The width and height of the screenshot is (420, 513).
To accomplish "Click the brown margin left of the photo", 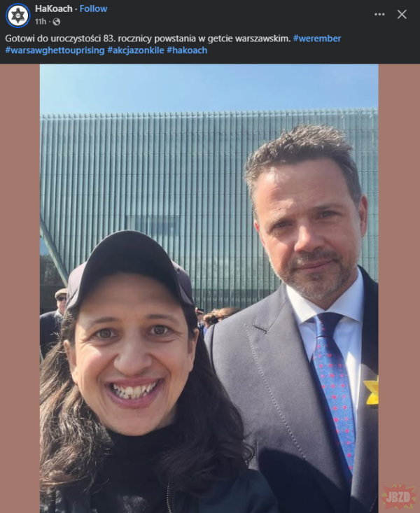I will [20, 288].
